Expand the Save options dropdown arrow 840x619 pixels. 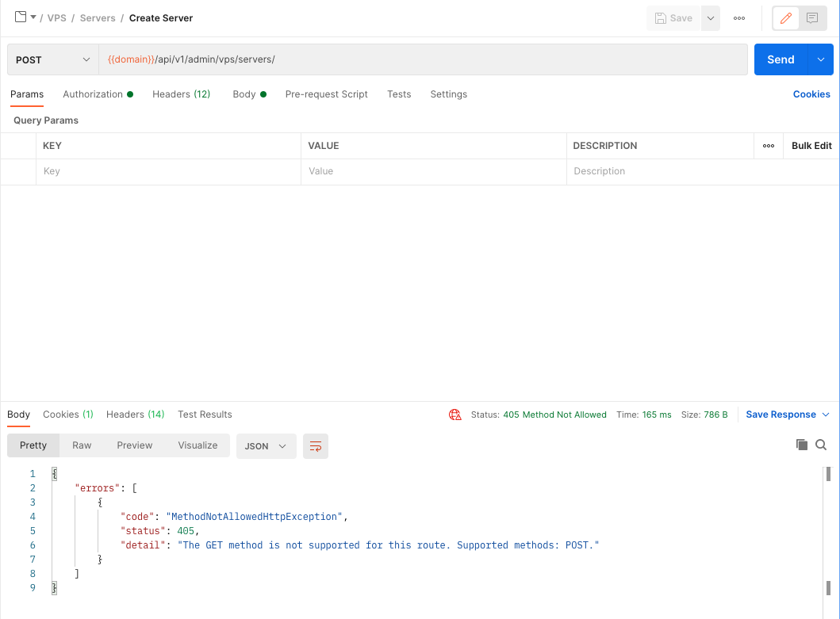click(711, 18)
